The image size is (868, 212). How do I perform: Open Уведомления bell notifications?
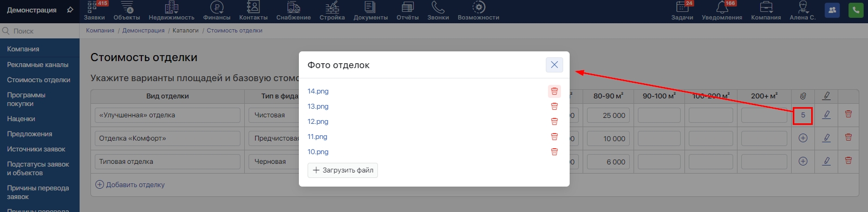(x=722, y=11)
